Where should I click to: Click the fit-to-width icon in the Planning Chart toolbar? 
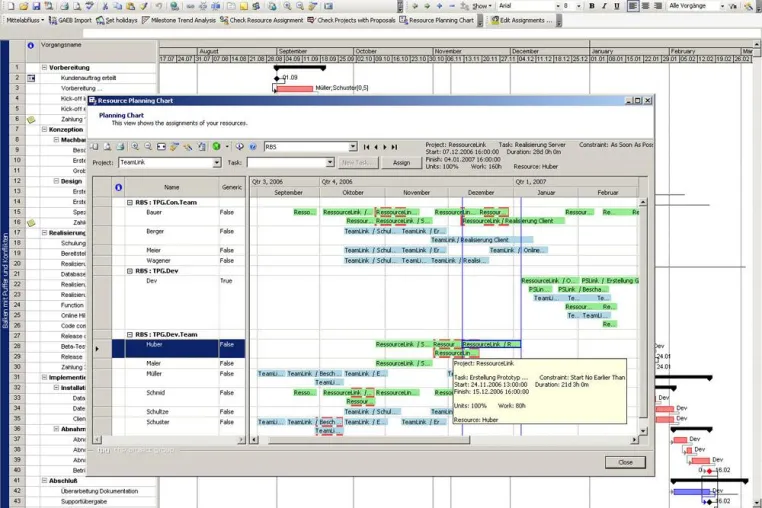tap(161, 146)
